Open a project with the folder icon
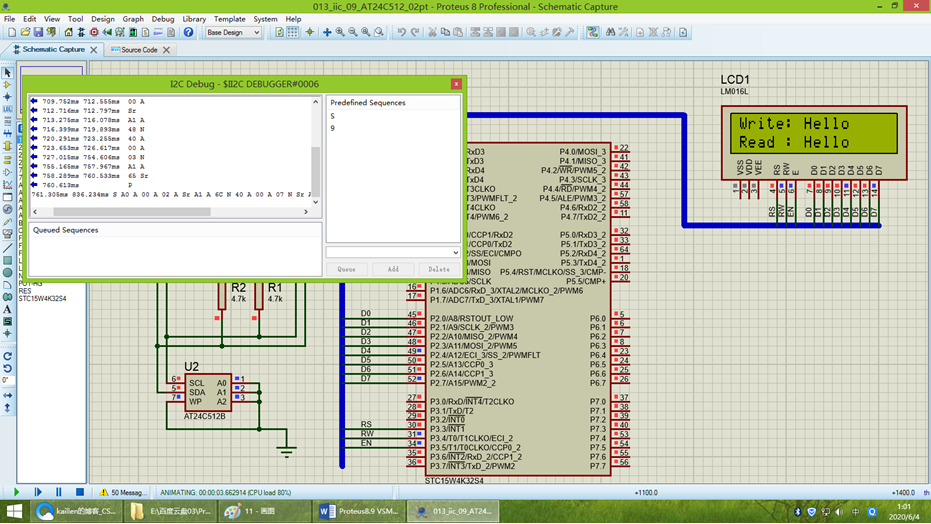This screenshot has height=524, width=931. tap(25, 33)
